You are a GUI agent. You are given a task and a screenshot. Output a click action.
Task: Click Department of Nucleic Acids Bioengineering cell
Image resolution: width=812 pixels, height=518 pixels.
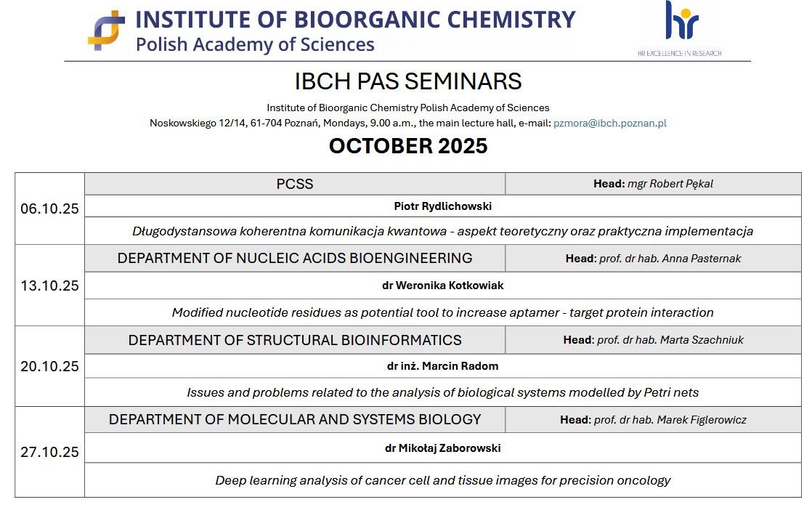pyautogui.click(x=295, y=258)
